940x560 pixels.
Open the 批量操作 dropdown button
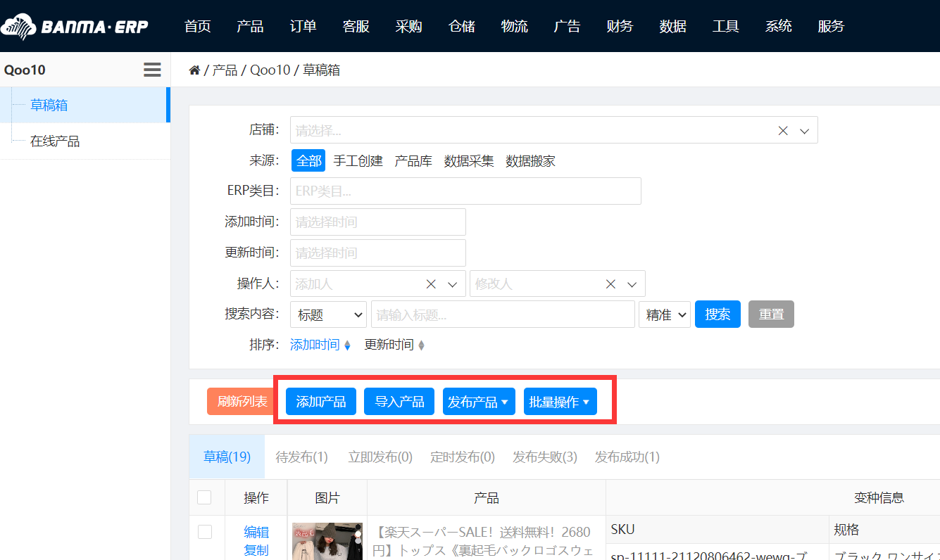click(560, 402)
